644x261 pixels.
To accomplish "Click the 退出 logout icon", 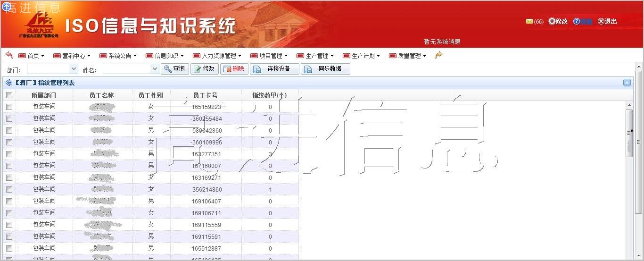I will point(601,22).
